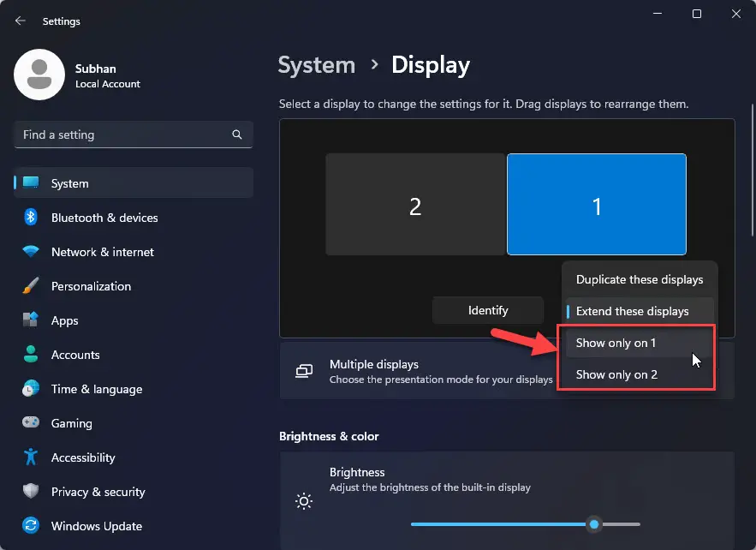This screenshot has height=550, width=756.
Task: Select display 1 rectangle
Action: (x=597, y=204)
